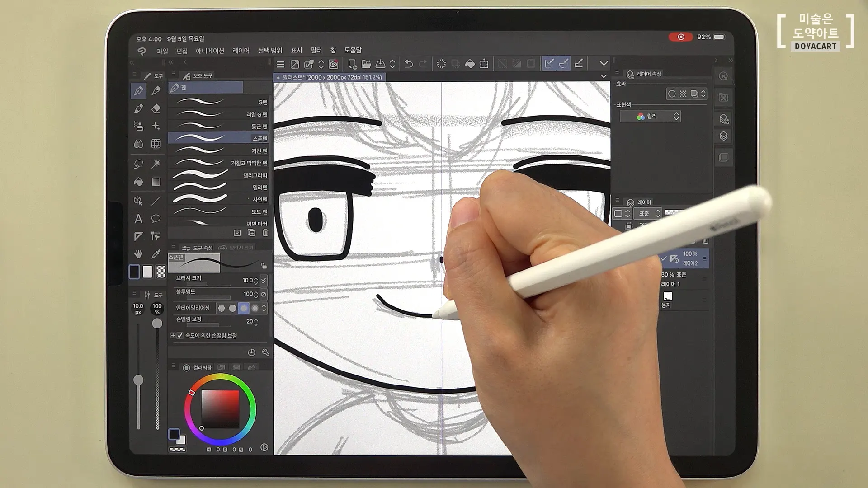Click the brush size vertical slider handle
Viewport: 868px width, 488px height.
click(x=138, y=380)
